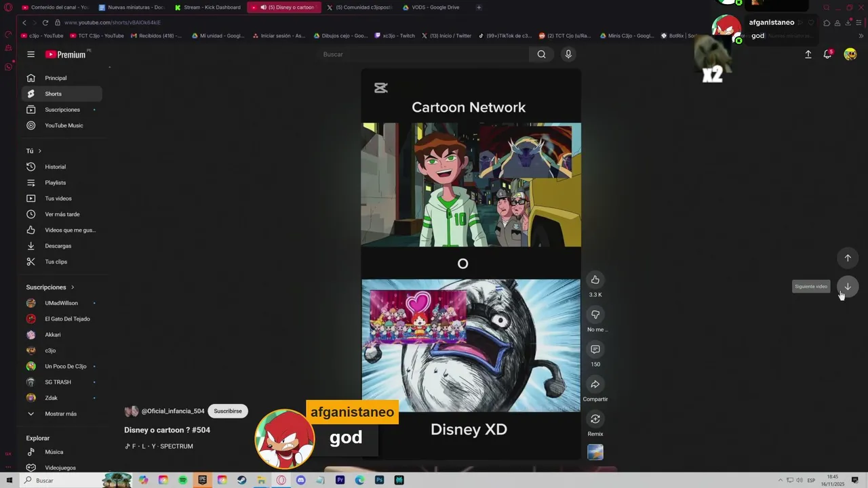868x488 pixels.
Task: Open the YouTube hamburger guide menu
Action: click(x=31, y=54)
